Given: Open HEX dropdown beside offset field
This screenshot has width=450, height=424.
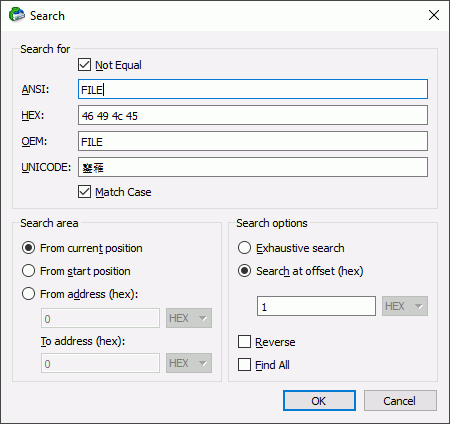Looking at the screenshot, I should point(405,306).
